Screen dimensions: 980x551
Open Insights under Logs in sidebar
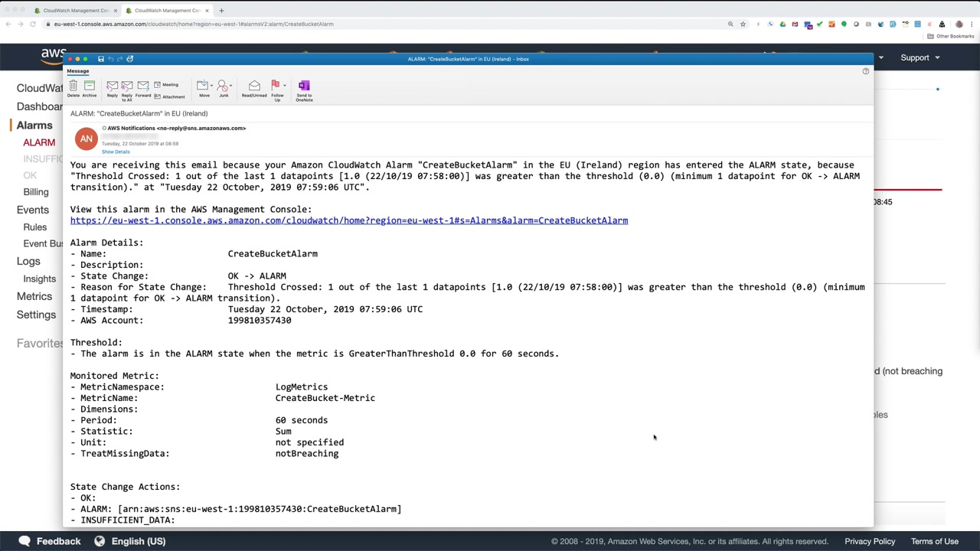coord(39,279)
